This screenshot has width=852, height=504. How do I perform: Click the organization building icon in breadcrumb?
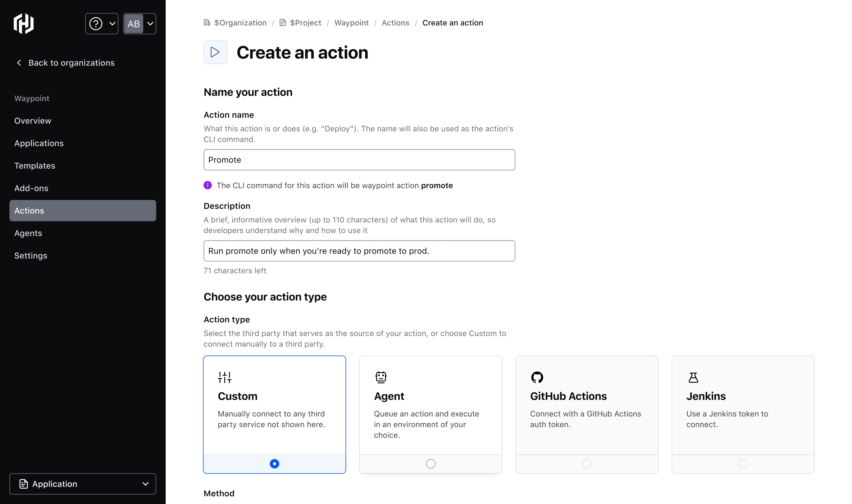[x=207, y=23]
